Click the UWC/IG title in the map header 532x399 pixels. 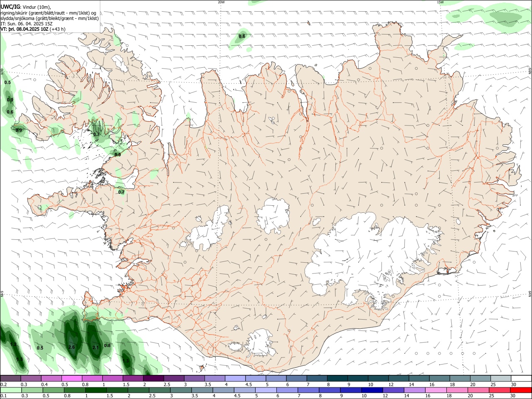tap(10, 7)
